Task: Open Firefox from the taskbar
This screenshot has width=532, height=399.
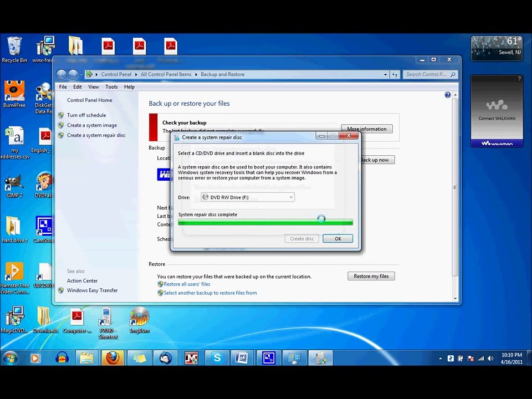Action: (x=112, y=358)
